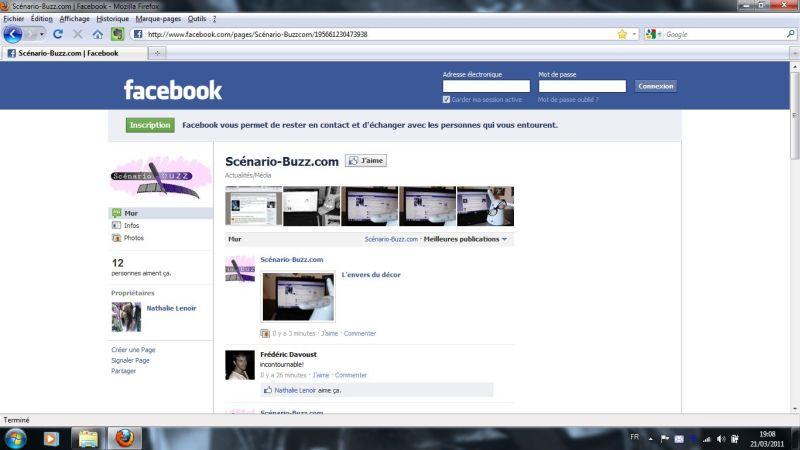Go back with the Firefox back arrow

pyautogui.click(x=12, y=34)
